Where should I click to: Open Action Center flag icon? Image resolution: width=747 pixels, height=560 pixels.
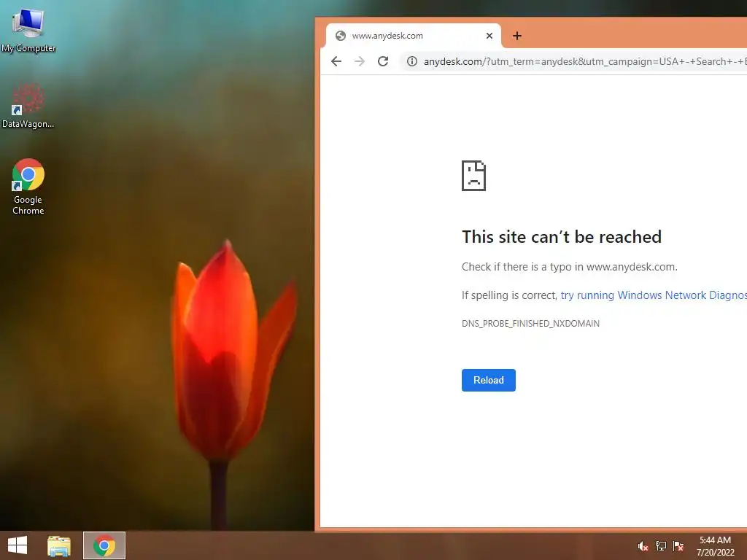click(678, 546)
